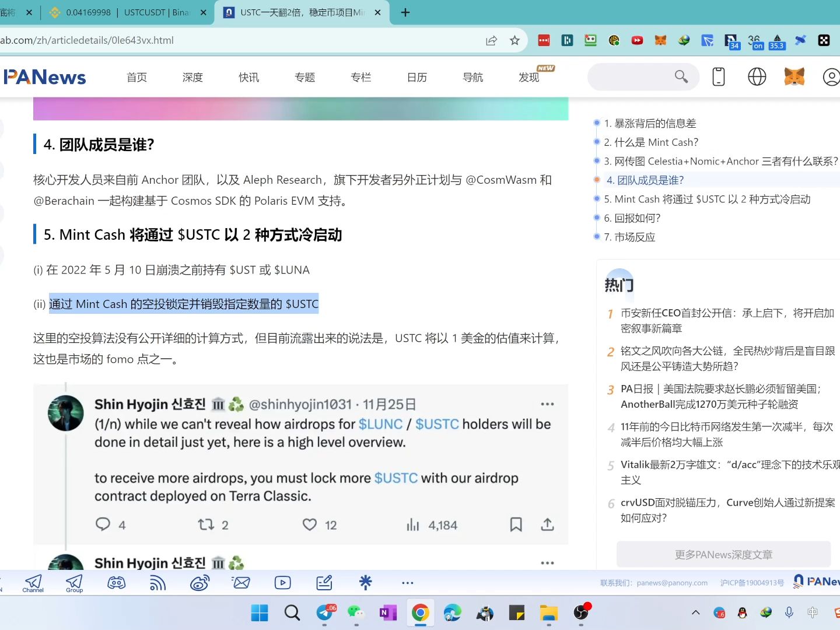Open the Telegram Channel icon in footer
The width and height of the screenshot is (840, 630).
click(x=33, y=583)
